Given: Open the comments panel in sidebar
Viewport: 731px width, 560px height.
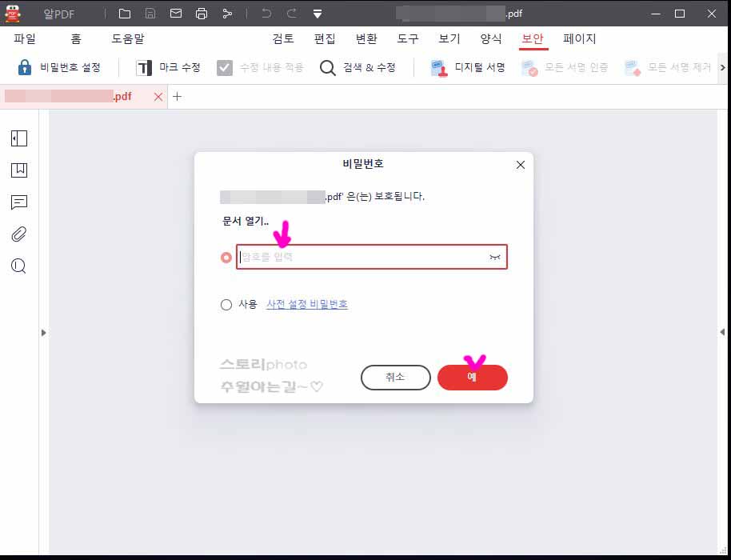Looking at the screenshot, I should click(18, 202).
